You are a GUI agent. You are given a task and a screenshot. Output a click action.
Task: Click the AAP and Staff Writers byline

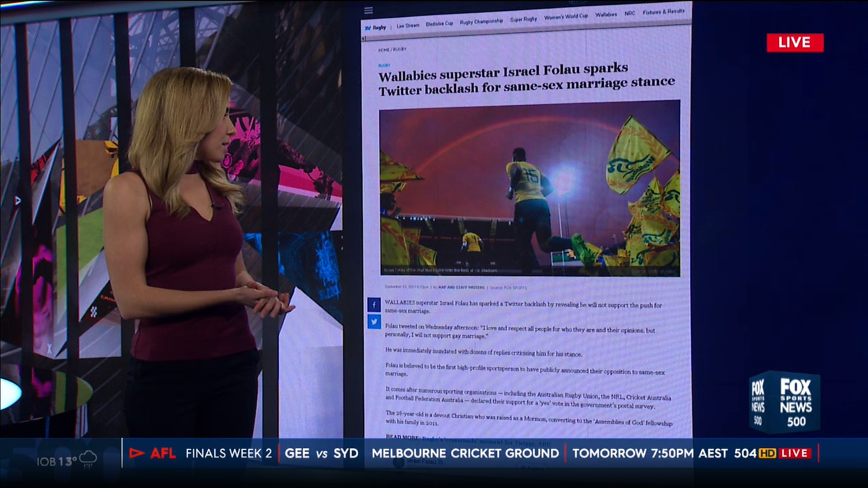click(x=461, y=287)
